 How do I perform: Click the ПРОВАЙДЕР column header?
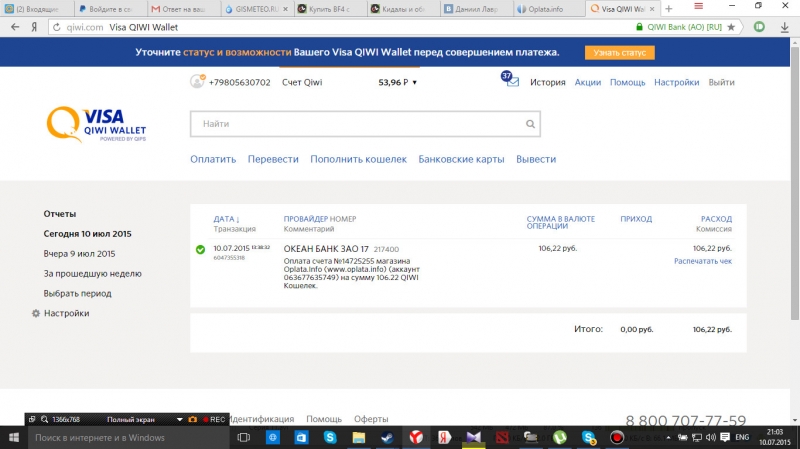point(306,219)
